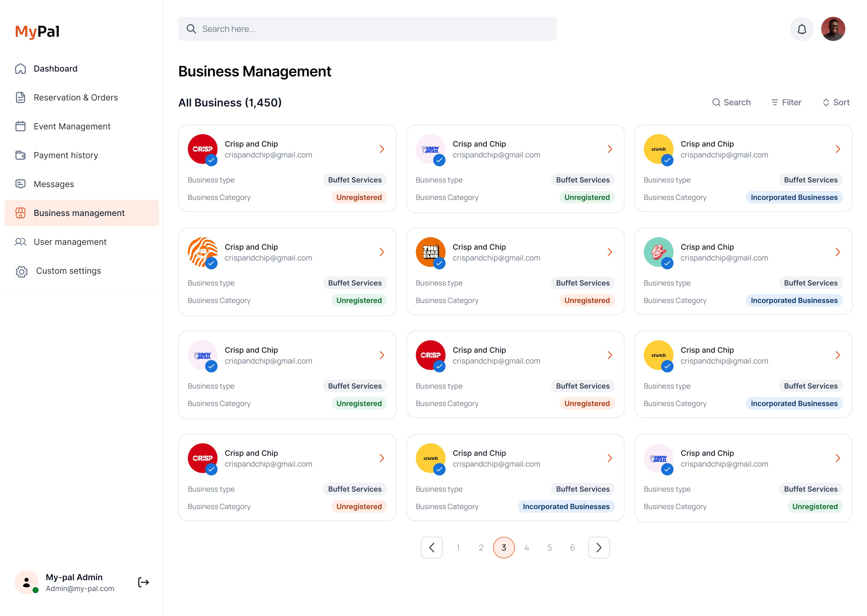The image size is (867, 616).
Task: Click the Search button above the cards
Action: 731,102
